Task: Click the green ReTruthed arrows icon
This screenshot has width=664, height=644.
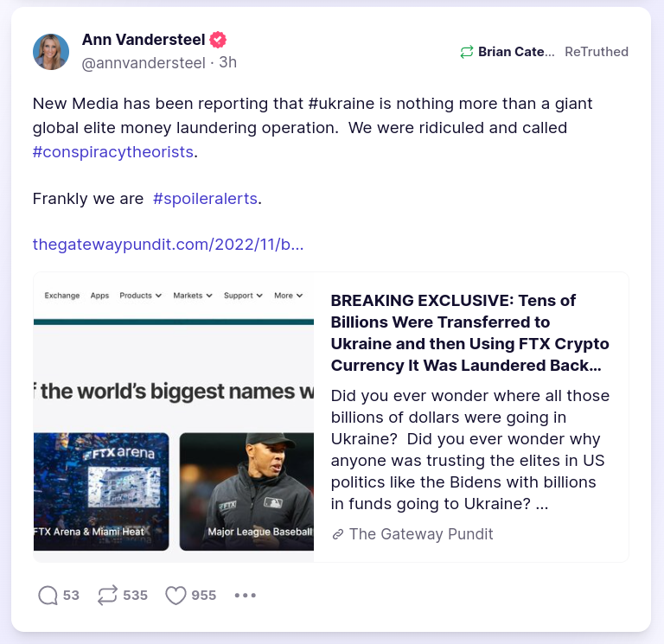Action: pos(467,52)
